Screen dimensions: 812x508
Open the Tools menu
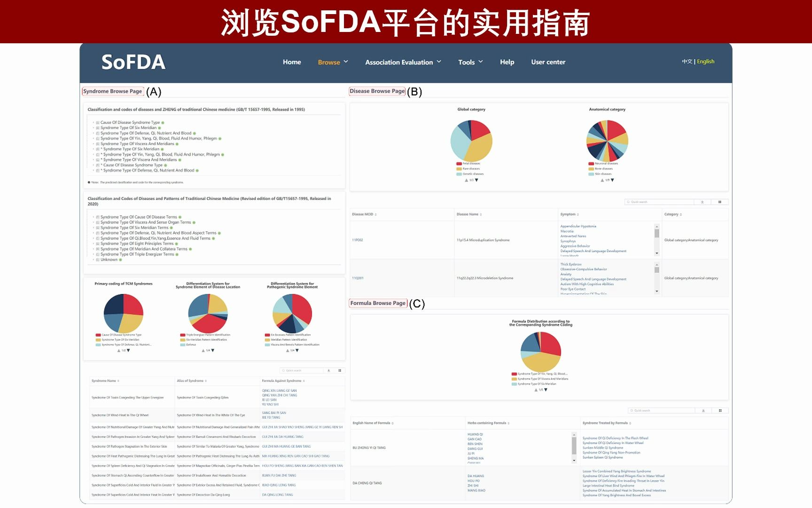click(x=467, y=62)
